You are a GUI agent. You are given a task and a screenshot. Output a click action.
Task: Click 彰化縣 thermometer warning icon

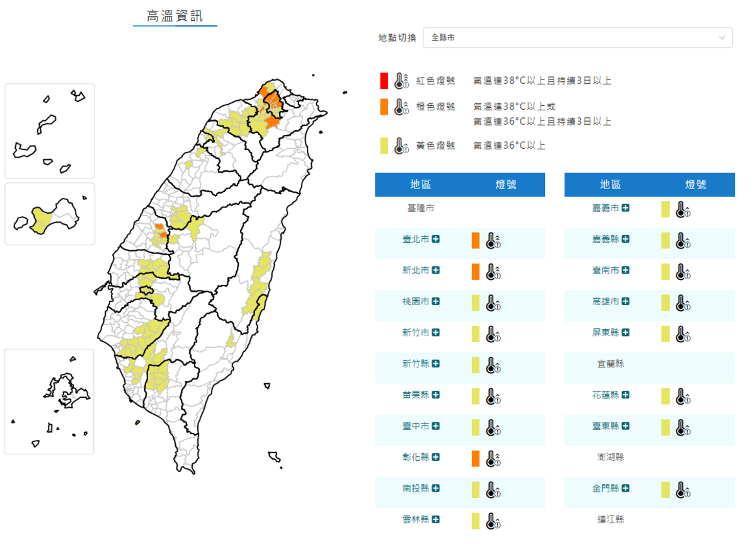point(493,459)
